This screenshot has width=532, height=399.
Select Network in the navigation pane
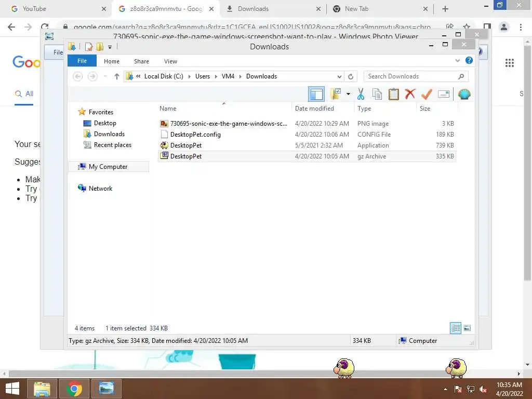click(x=100, y=188)
